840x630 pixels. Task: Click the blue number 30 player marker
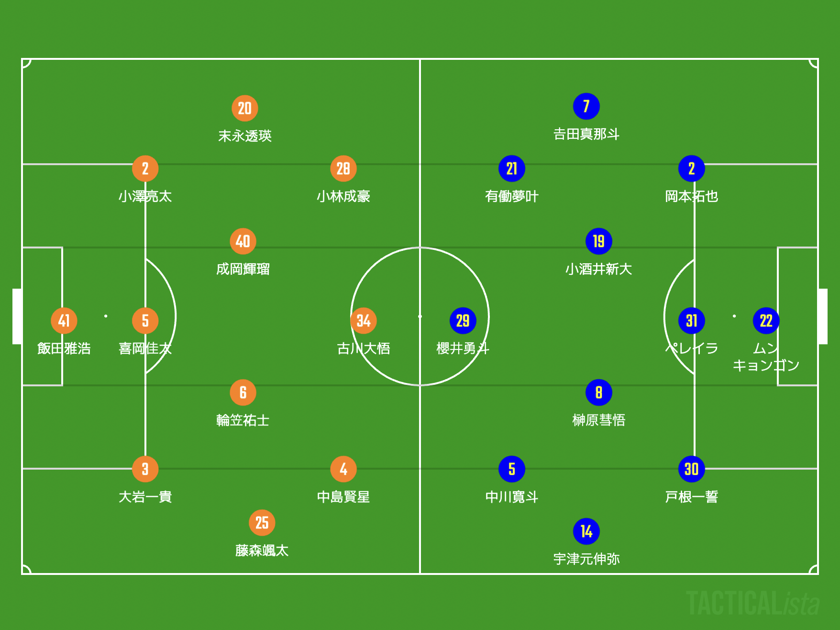coord(691,469)
